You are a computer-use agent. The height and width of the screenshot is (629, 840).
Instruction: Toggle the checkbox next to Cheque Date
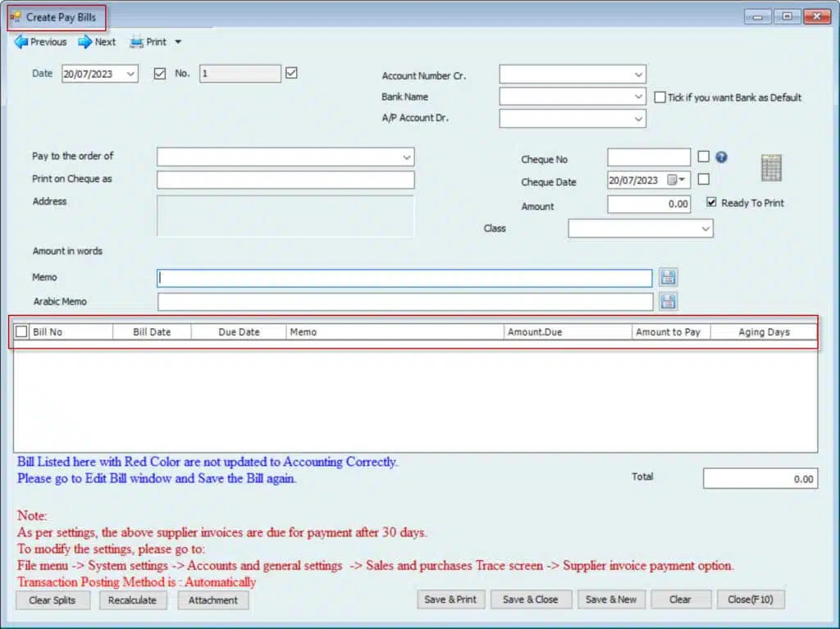point(703,179)
